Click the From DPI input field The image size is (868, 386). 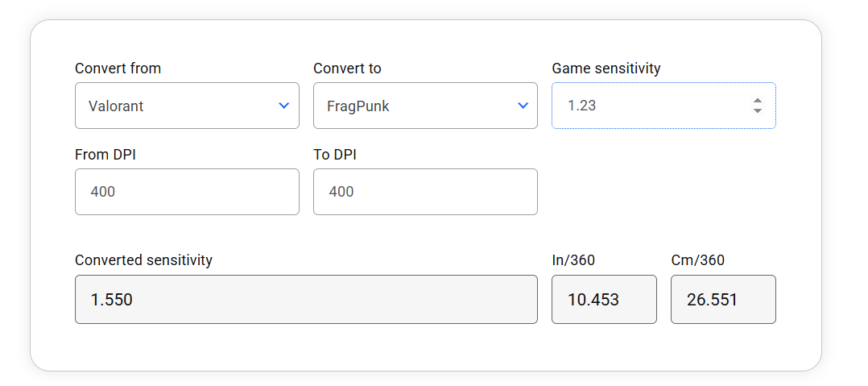click(x=187, y=192)
